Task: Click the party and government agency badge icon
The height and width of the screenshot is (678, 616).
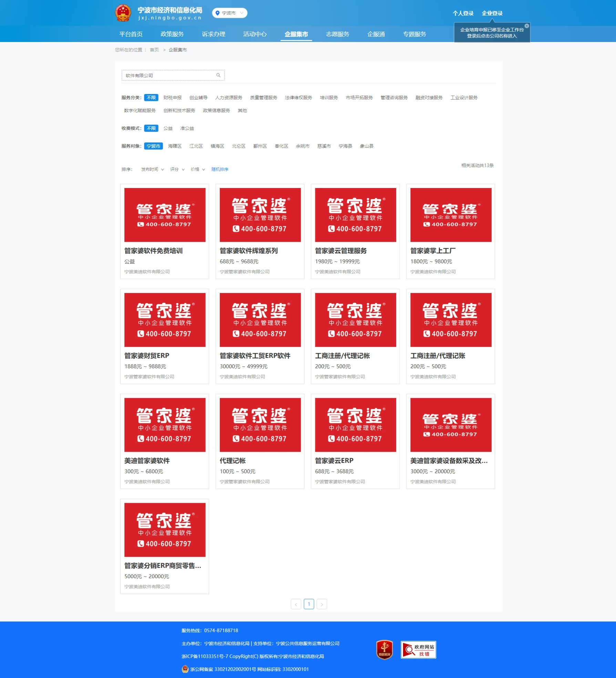Action: [x=384, y=649]
